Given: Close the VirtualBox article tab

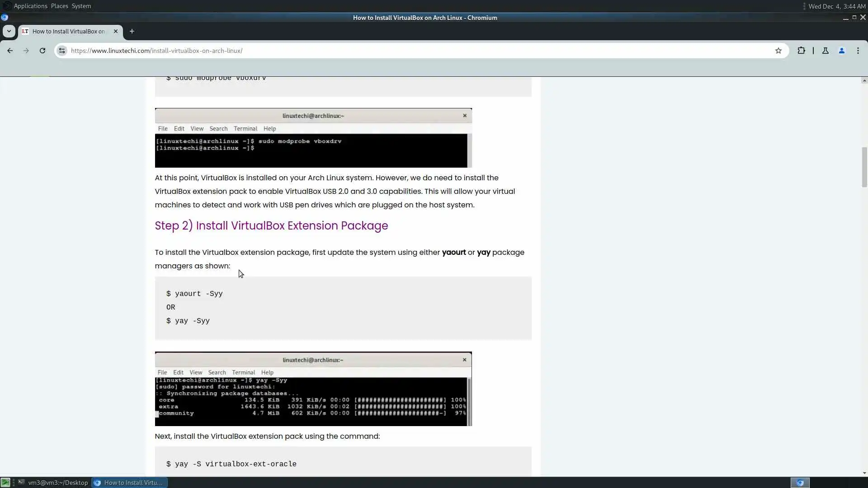Looking at the screenshot, I should pos(116,31).
